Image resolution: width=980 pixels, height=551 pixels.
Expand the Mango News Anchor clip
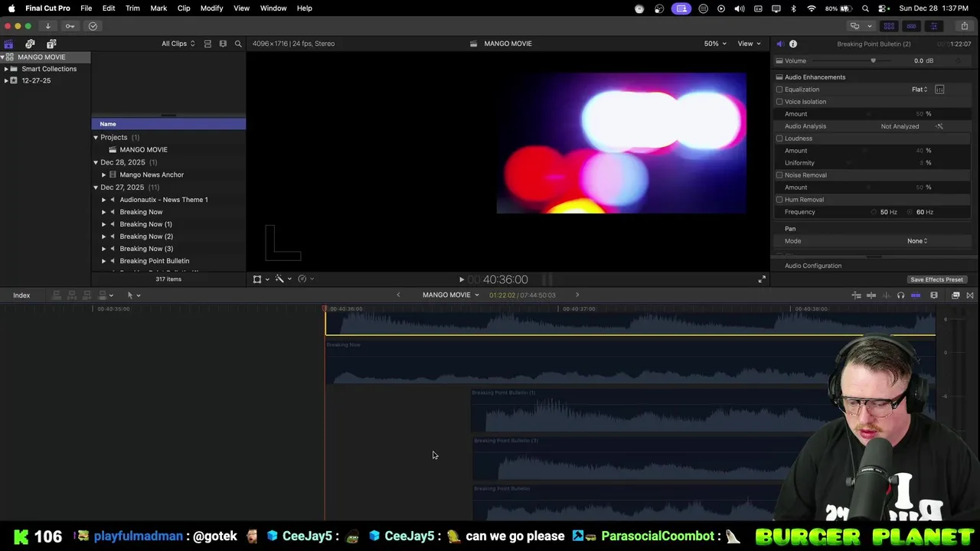(x=104, y=174)
